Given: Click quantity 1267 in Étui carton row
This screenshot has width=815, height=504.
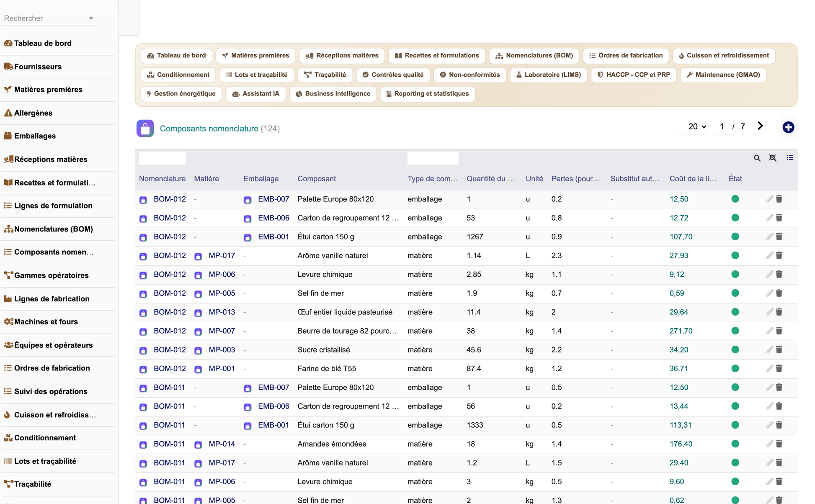Looking at the screenshot, I should coord(475,237).
